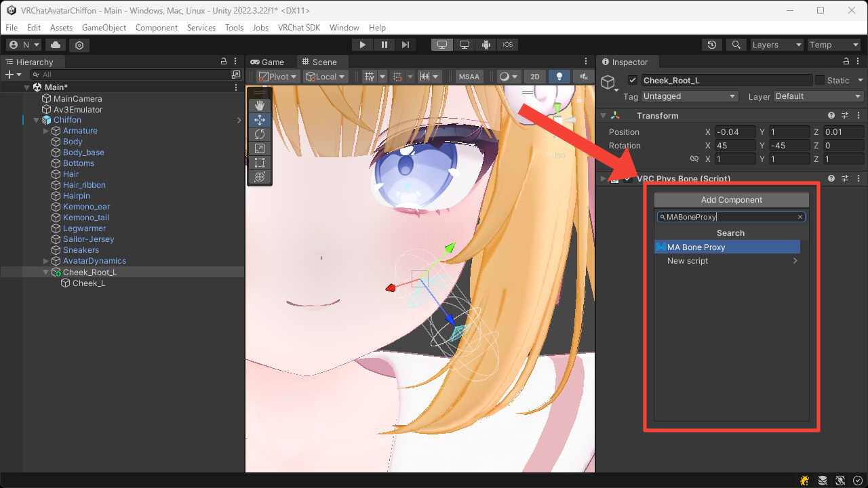
Task: Toggle the active checkbox for Cheek_Root_L
Action: [x=632, y=79]
